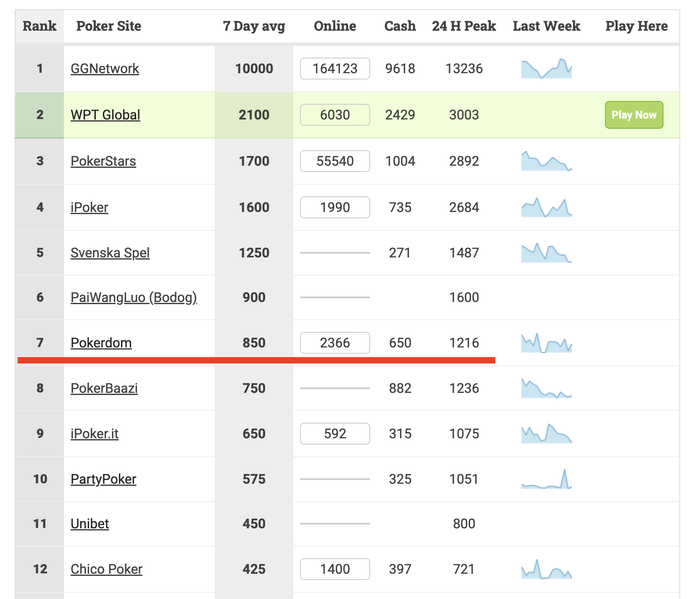Click Pokerdom's online count box 2366

(335, 343)
